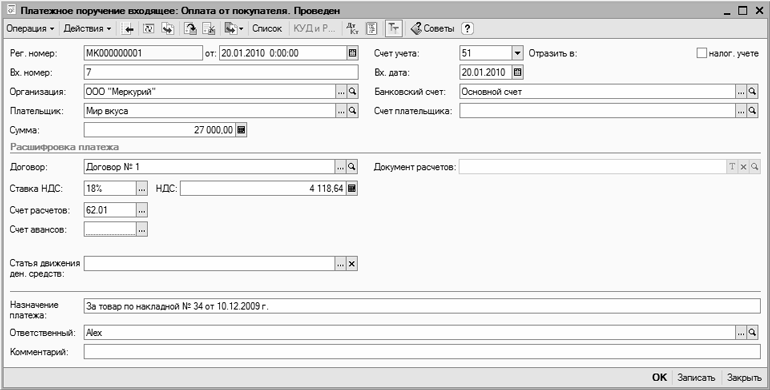770x390 pixels.
Task: Open calculator for the Сумма field
Action: 241,130
